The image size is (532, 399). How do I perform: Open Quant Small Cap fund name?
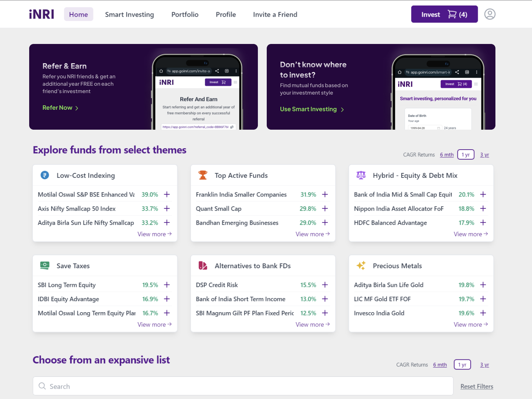coord(218,208)
